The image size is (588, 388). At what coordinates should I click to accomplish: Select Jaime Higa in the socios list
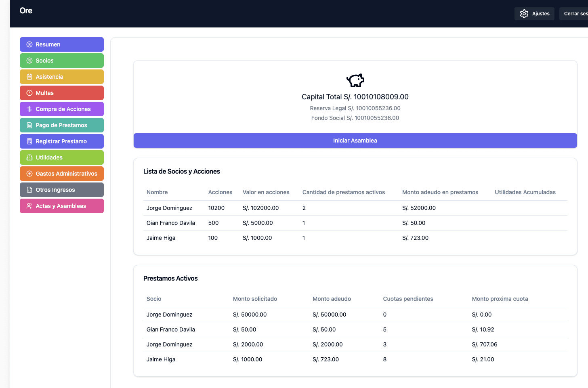161,238
